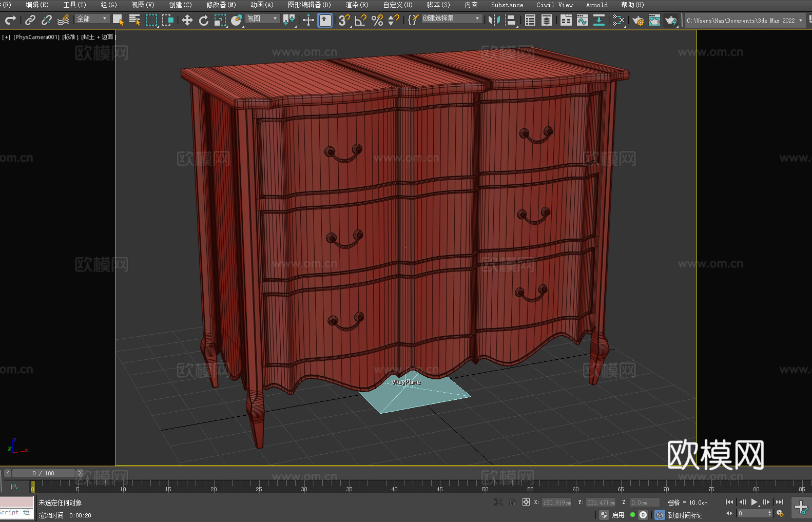Go to the start frame
The image size is (812, 522).
[729, 502]
